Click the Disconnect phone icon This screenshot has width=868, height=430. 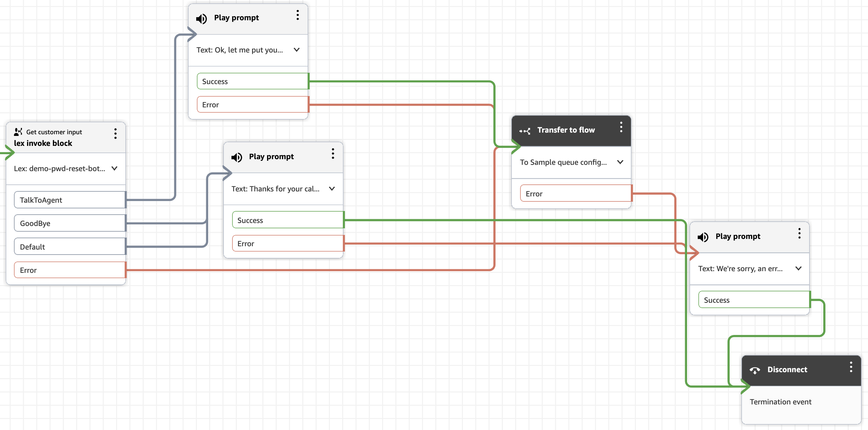pyautogui.click(x=755, y=370)
